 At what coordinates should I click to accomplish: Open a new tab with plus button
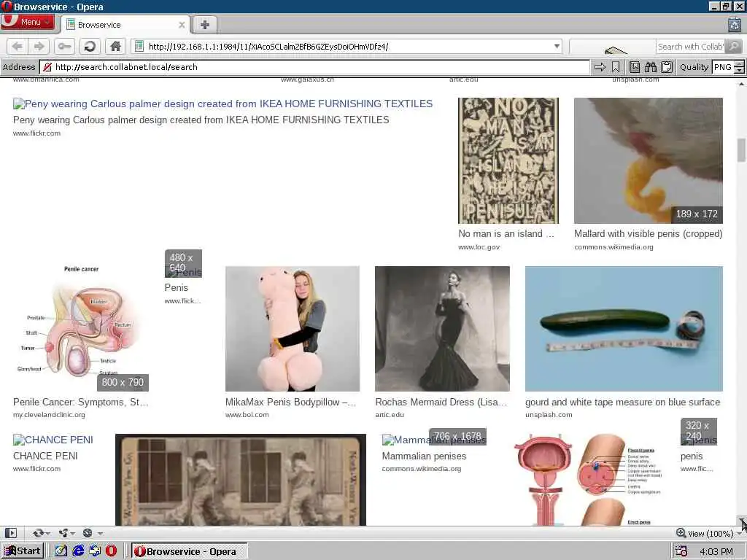point(205,25)
